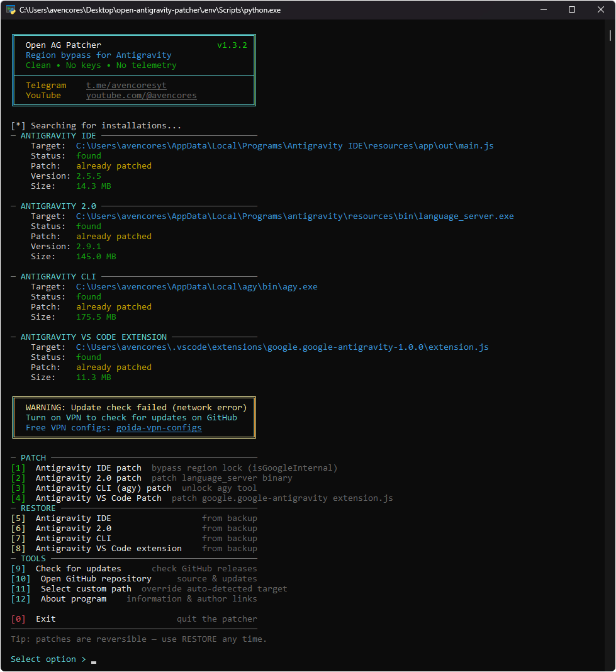Click size value 11.3 MB
Image resolution: width=616 pixels, height=672 pixels.
click(94, 378)
